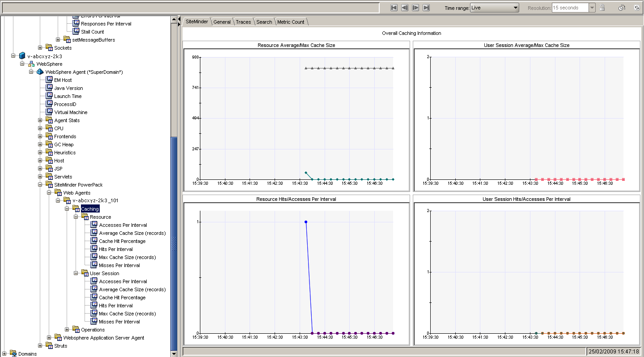Expand the GC Heap folder
The width and height of the screenshot is (644, 357).
(x=40, y=144)
